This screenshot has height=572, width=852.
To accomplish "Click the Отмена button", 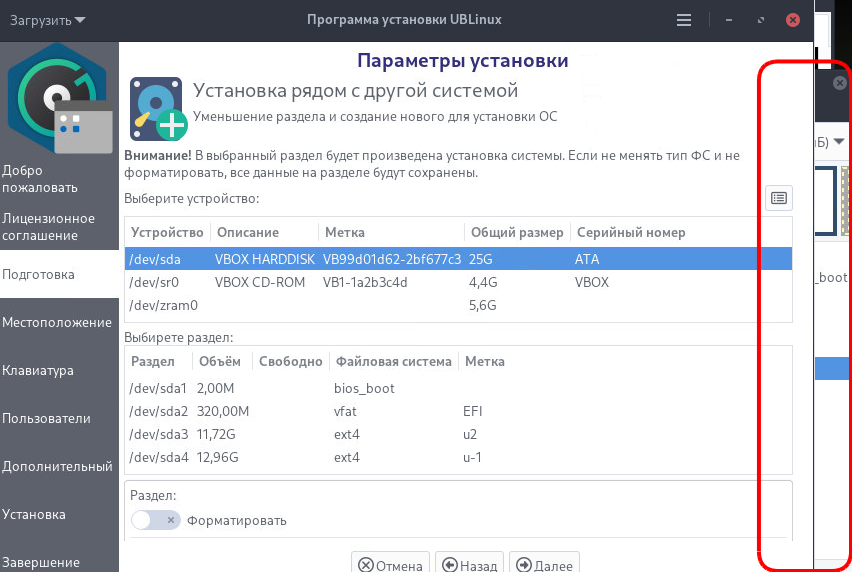I will click(x=390, y=564).
